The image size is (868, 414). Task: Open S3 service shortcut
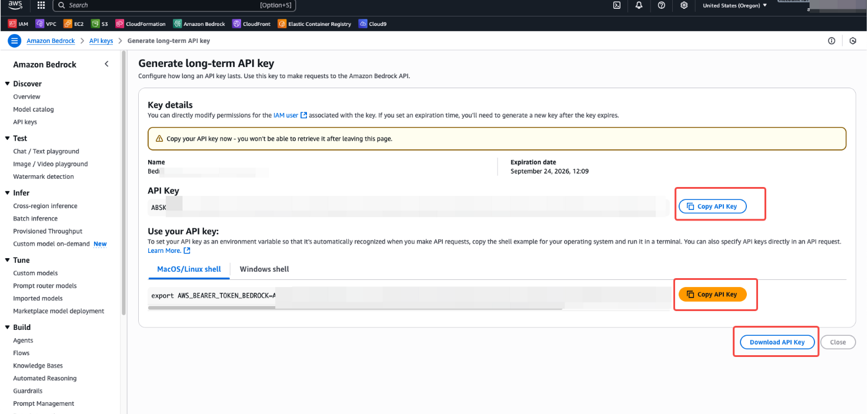[x=100, y=24]
